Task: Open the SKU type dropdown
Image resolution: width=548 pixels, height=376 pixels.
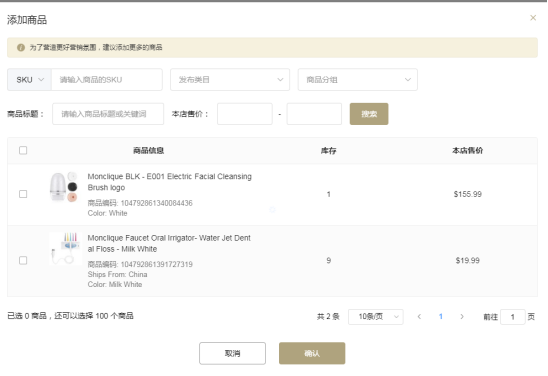Action: (x=30, y=80)
